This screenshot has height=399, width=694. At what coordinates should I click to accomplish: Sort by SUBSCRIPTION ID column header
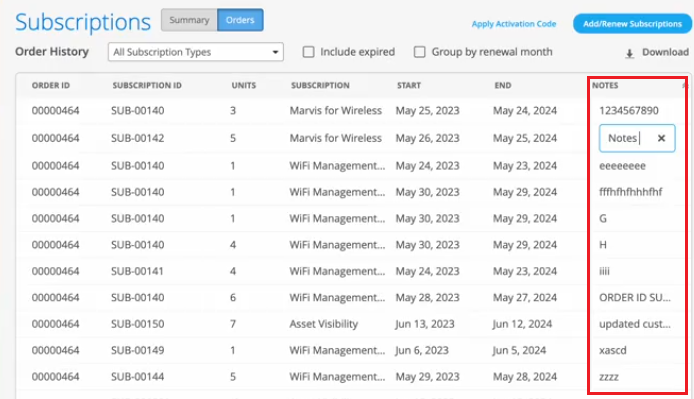(147, 85)
